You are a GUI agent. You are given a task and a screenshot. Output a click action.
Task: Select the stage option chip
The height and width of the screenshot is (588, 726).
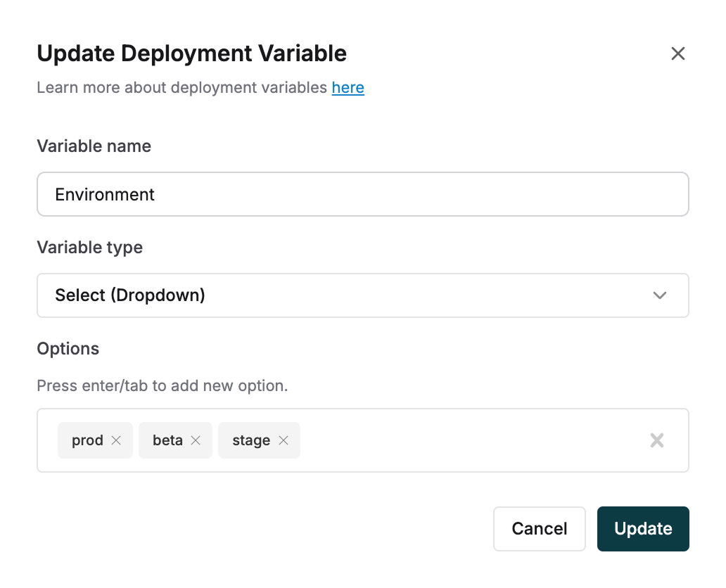[x=251, y=440]
